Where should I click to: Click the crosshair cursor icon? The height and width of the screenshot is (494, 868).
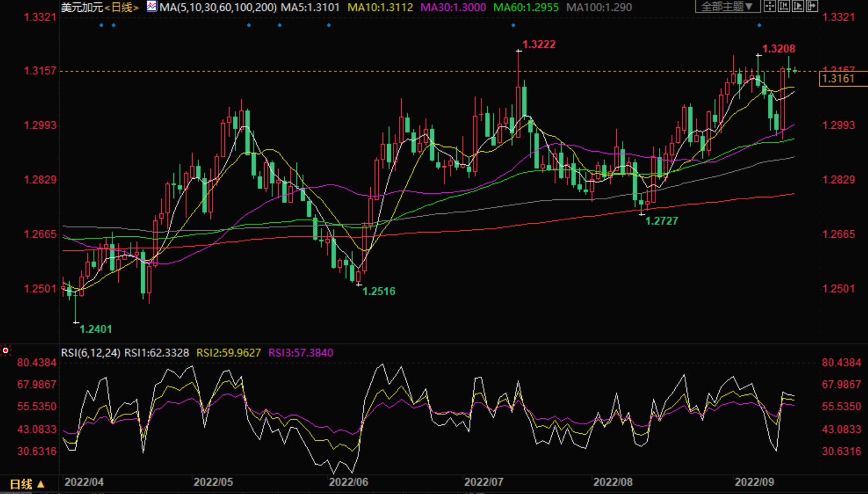pyautogui.click(x=770, y=6)
